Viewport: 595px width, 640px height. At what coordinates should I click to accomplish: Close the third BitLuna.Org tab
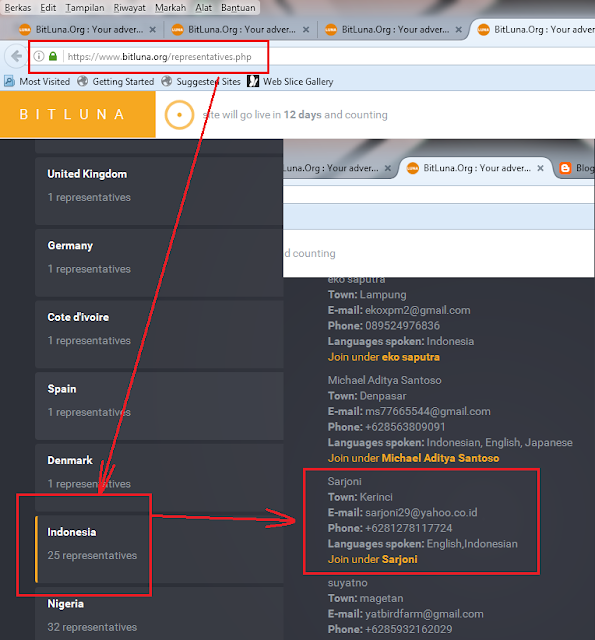pyautogui.click(x=459, y=29)
